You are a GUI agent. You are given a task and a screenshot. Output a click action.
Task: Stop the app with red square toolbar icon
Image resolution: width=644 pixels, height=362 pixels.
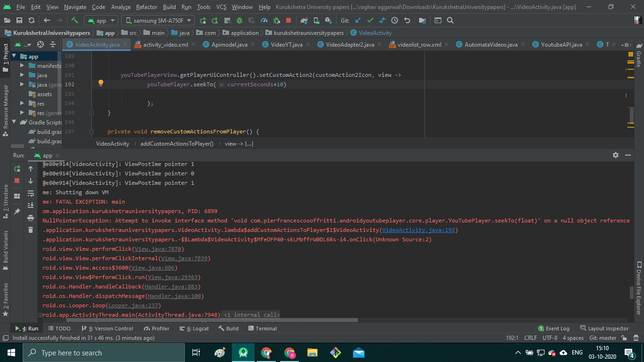[x=289, y=20]
